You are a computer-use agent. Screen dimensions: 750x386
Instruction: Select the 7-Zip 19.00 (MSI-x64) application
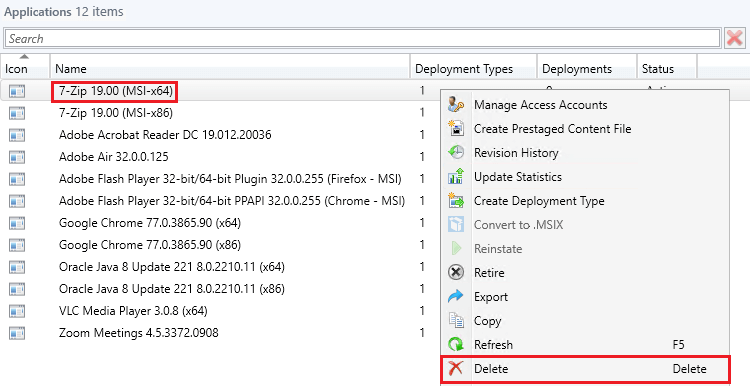[116, 91]
